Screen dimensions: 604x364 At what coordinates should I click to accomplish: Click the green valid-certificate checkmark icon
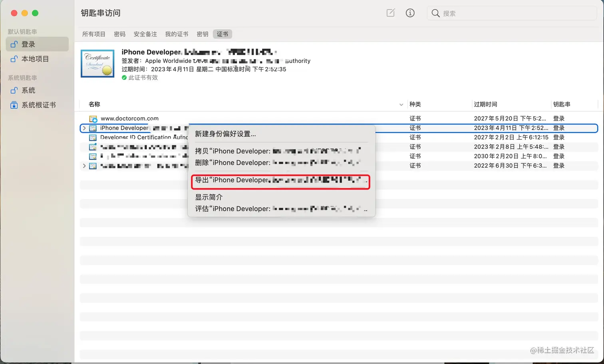(124, 77)
